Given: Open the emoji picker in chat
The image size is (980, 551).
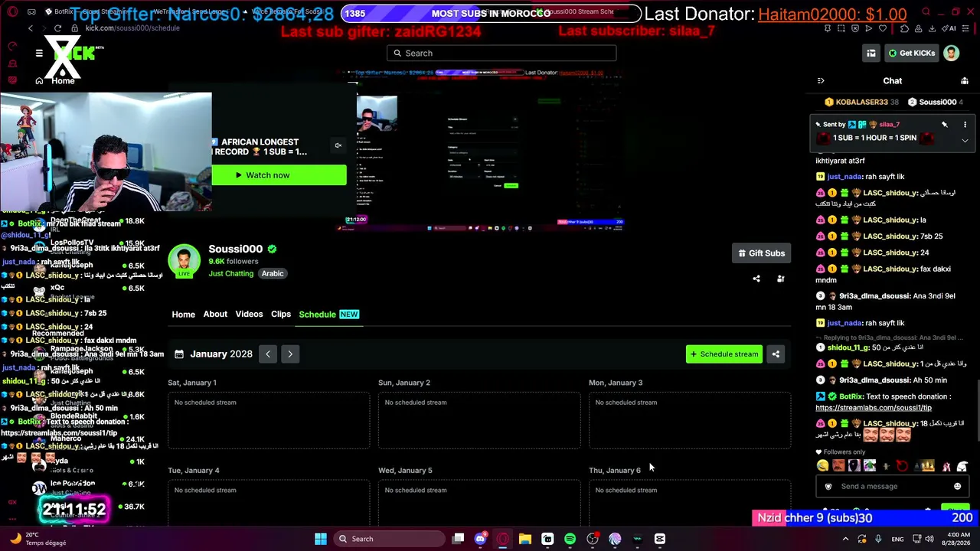Looking at the screenshot, I should pos(957,486).
